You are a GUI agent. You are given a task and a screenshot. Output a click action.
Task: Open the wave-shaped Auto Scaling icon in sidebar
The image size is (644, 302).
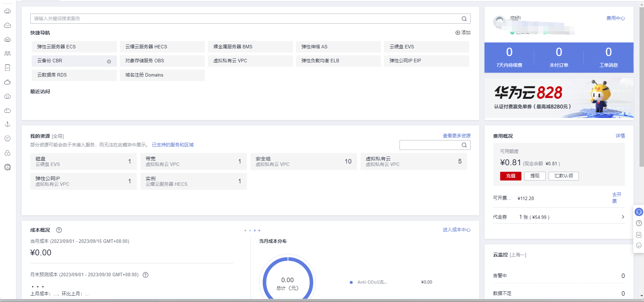[7, 54]
